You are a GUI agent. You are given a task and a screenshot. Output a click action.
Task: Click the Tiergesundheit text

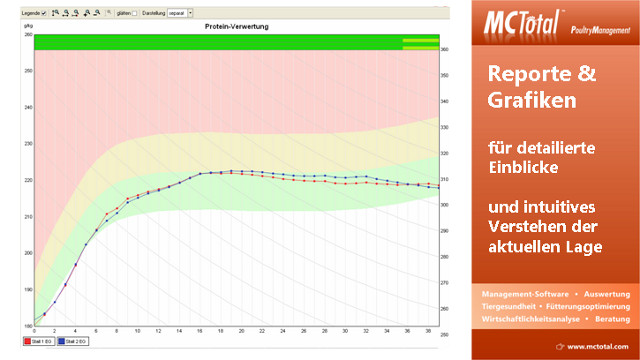pos(508,307)
